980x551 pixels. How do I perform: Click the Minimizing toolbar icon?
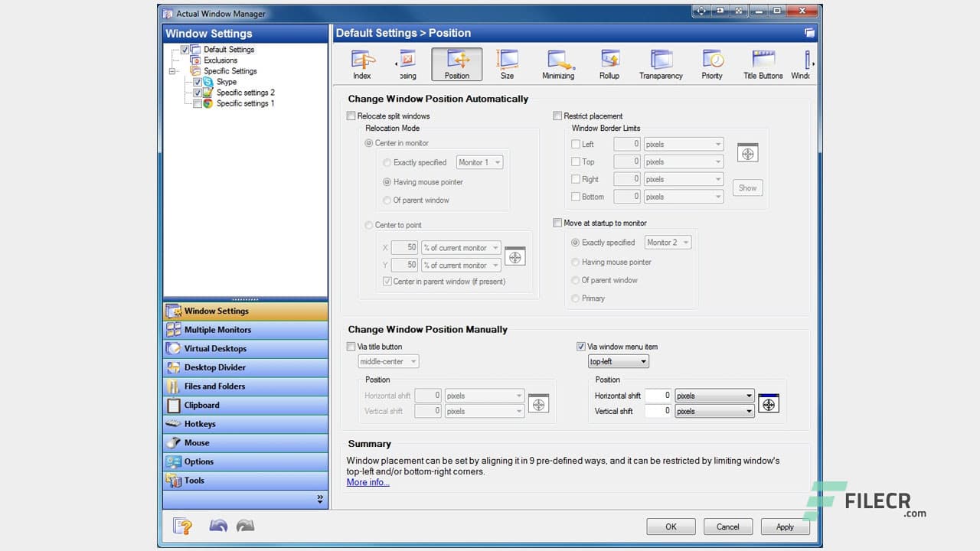click(x=558, y=64)
